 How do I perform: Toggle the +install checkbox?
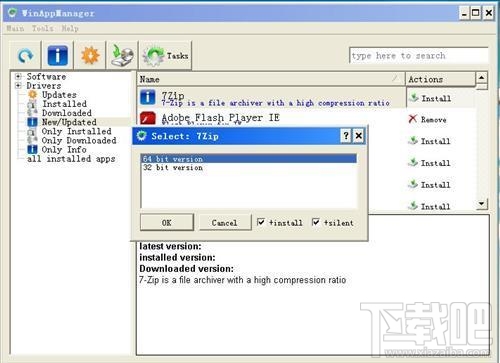[x=261, y=222]
